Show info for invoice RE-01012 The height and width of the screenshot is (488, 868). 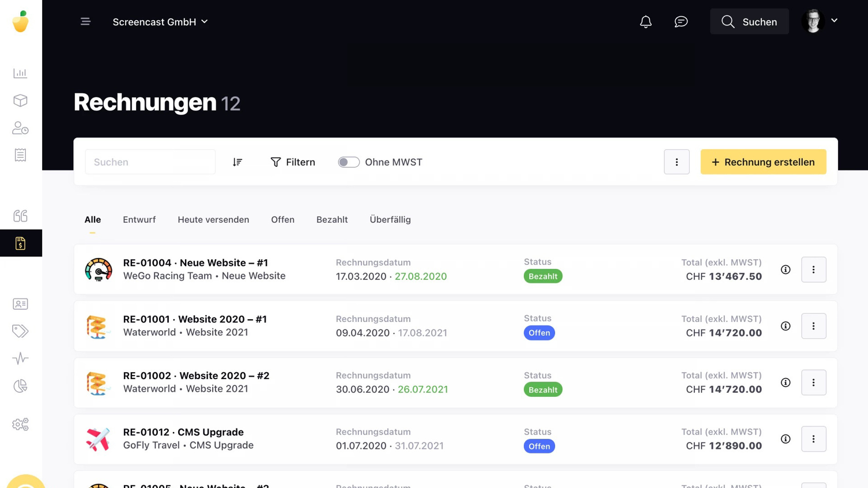786,439
